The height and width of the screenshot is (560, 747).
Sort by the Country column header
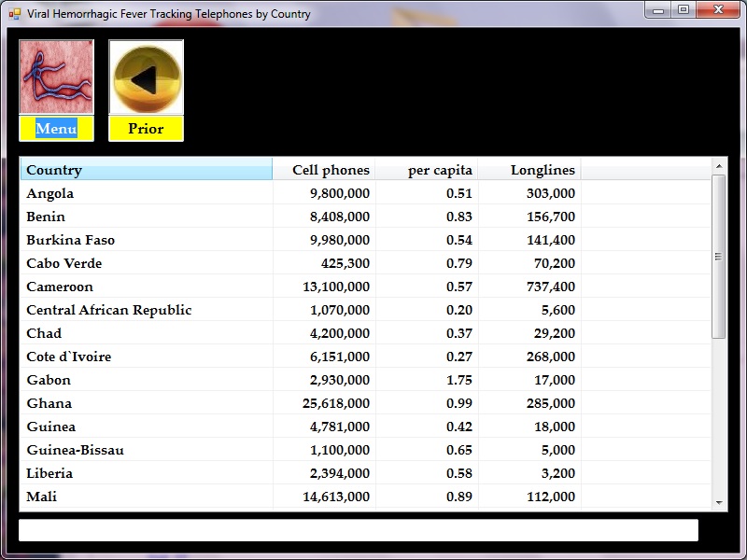[x=146, y=170]
